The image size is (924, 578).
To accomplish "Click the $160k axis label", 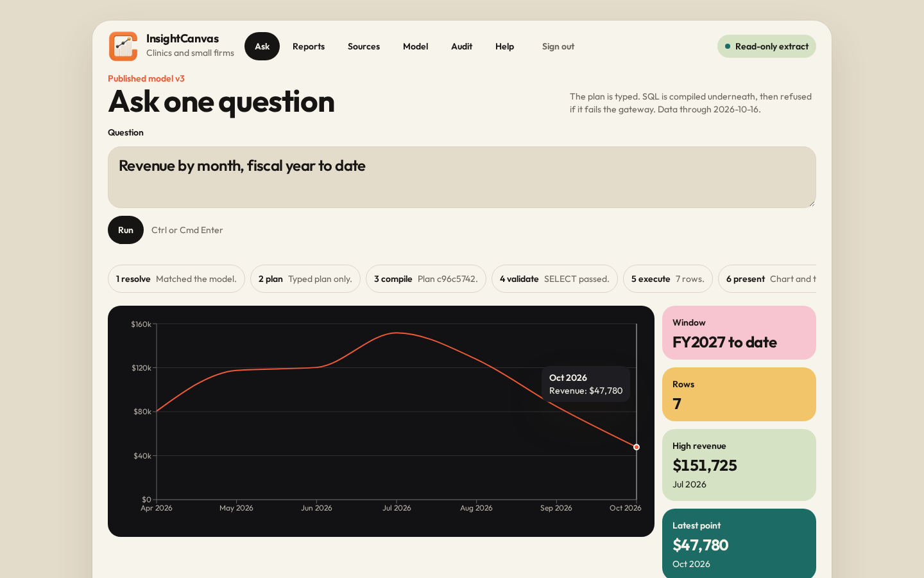I will [x=141, y=324].
